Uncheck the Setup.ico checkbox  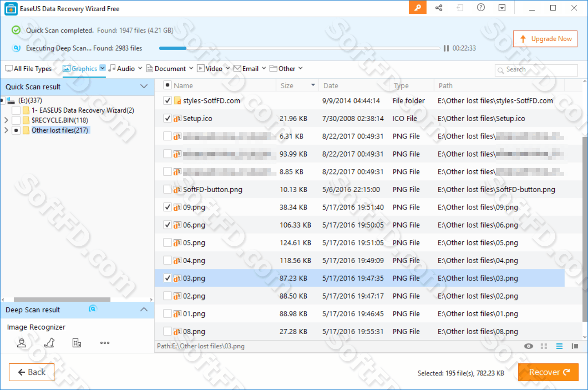167,118
